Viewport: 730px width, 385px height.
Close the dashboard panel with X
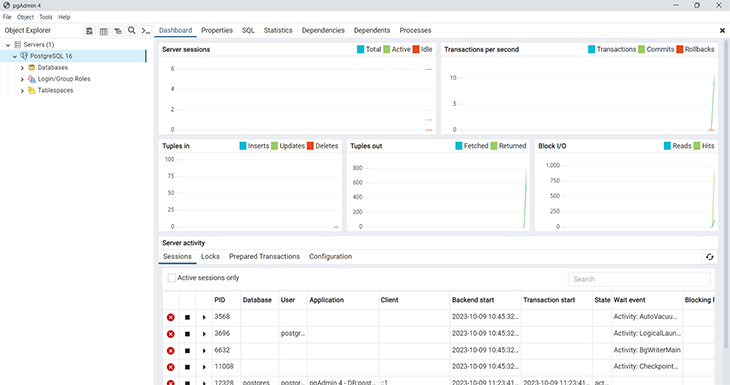point(722,31)
